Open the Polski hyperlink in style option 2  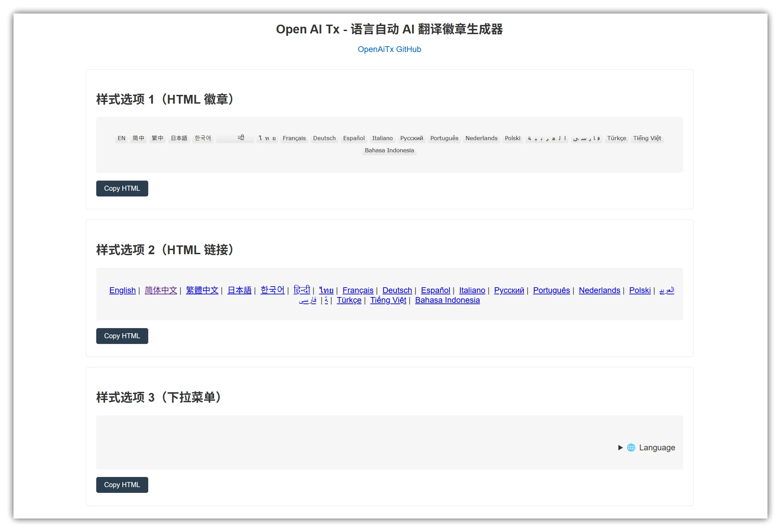pos(640,290)
